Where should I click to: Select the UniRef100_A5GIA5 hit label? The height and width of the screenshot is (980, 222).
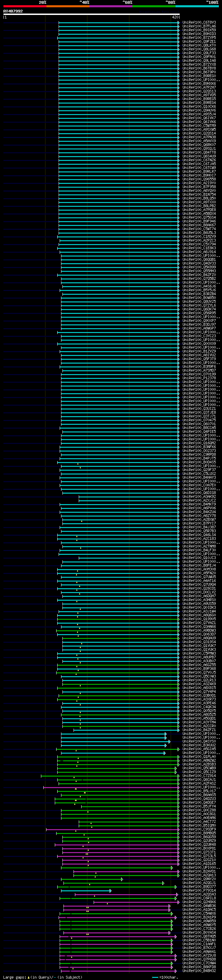(199, 749)
